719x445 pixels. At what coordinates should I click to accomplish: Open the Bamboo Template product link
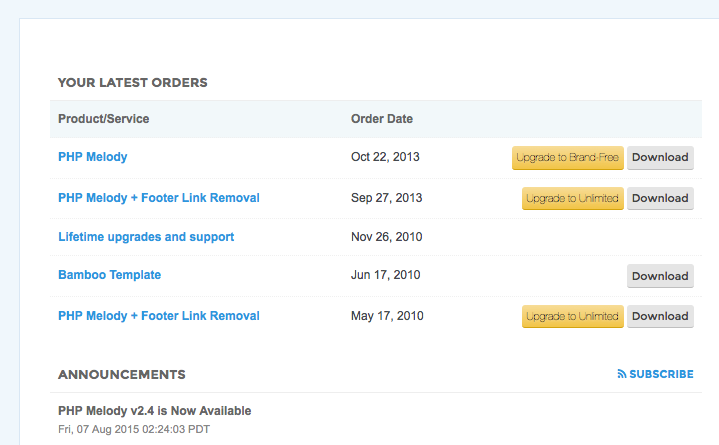pyautogui.click(x=109, y=275)
